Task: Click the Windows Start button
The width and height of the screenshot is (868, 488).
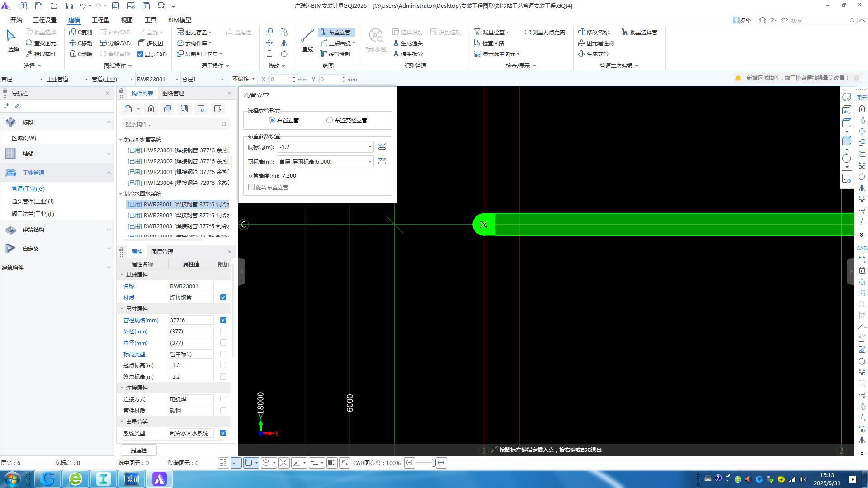Action: (12, 479)
